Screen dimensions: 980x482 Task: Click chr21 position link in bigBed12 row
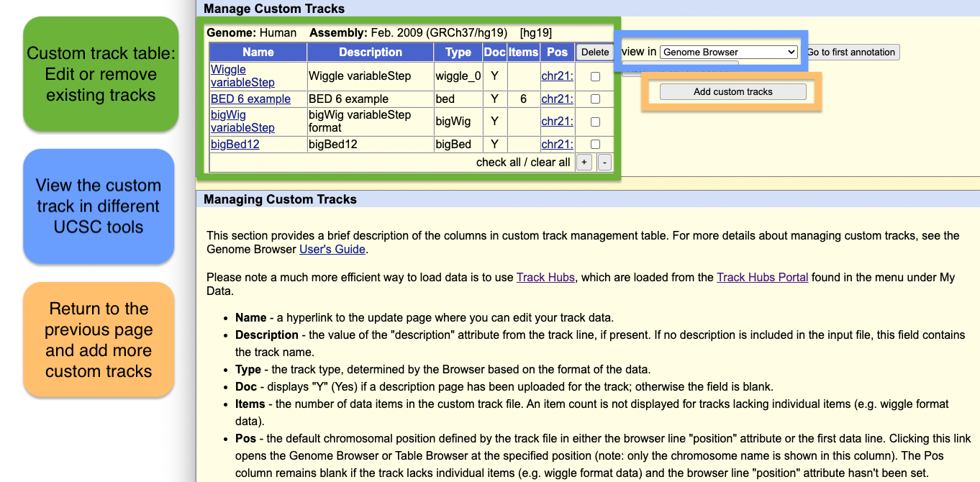click(x=557, y=145)
